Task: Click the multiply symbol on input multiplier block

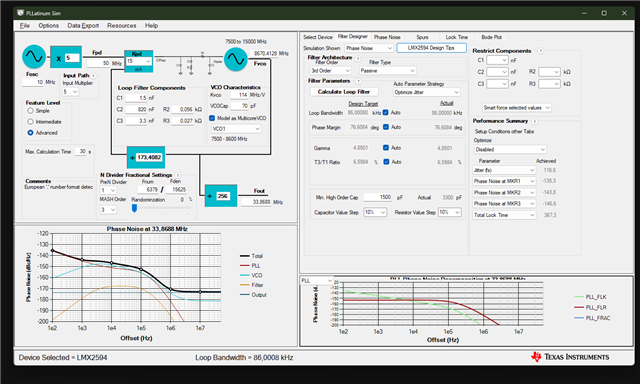Action: pyautogui.click(x=58, y=58)
